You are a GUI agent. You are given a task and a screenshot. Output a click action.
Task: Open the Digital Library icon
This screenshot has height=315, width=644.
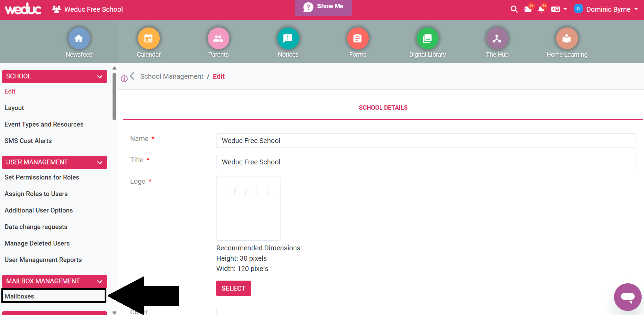coord(427,39)
